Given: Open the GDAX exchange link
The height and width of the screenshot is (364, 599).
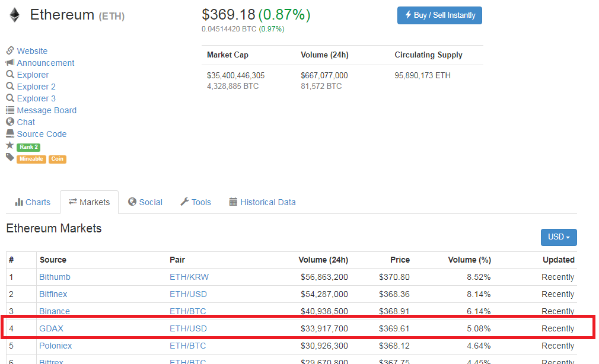Looking at the screenshot, I should [51, 328].
